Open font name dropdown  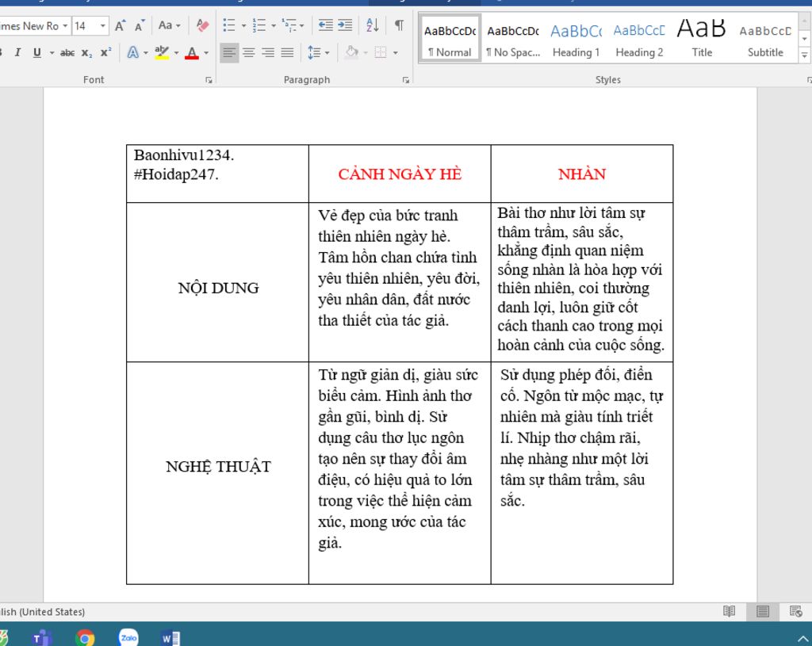65,25
